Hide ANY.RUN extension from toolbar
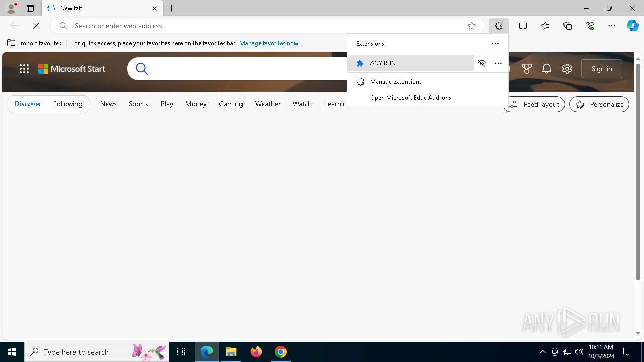Image resolution: width=644 pixels, height=362 pixels. pos(482,63)
